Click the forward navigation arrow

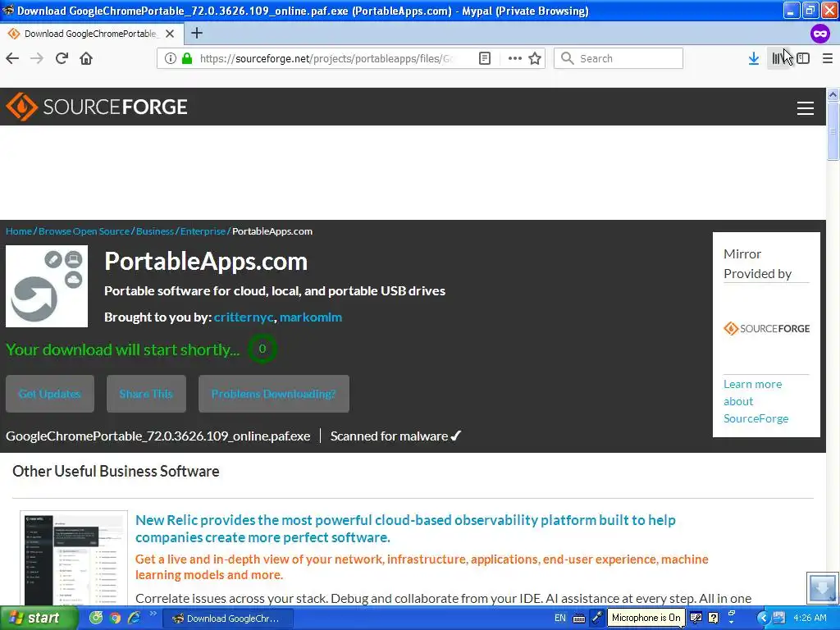(x=37, y=58)
